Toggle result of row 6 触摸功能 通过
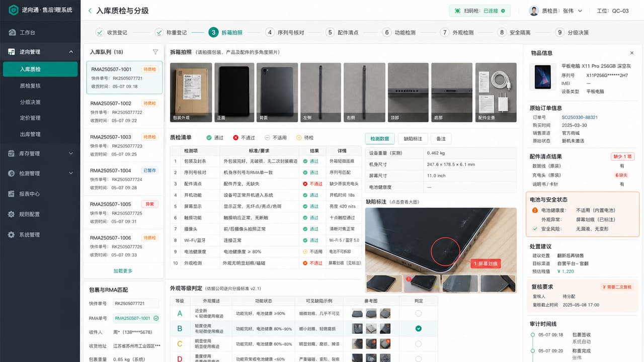The image size is (644, 362). pyautogui.click(x=310, y=218)
